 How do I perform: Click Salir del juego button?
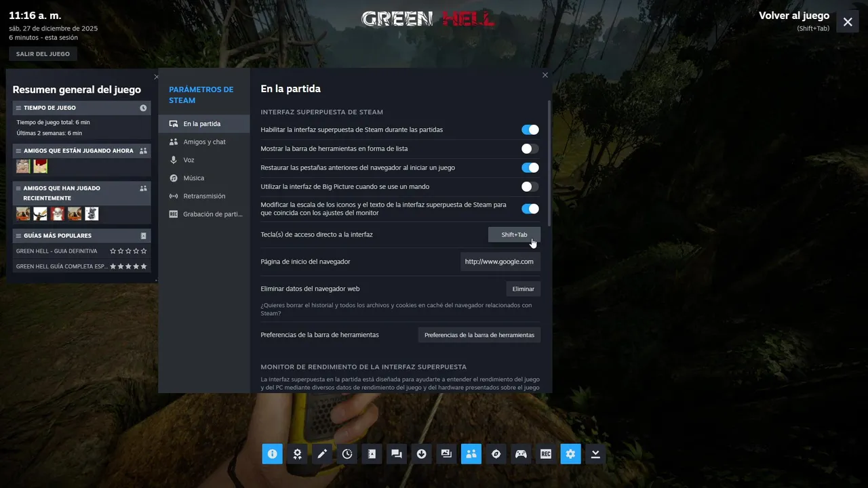[43, 54]
